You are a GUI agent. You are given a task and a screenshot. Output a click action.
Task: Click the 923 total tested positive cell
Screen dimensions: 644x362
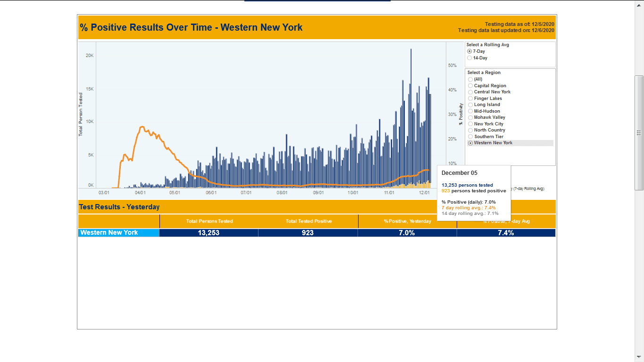[308, 233]
